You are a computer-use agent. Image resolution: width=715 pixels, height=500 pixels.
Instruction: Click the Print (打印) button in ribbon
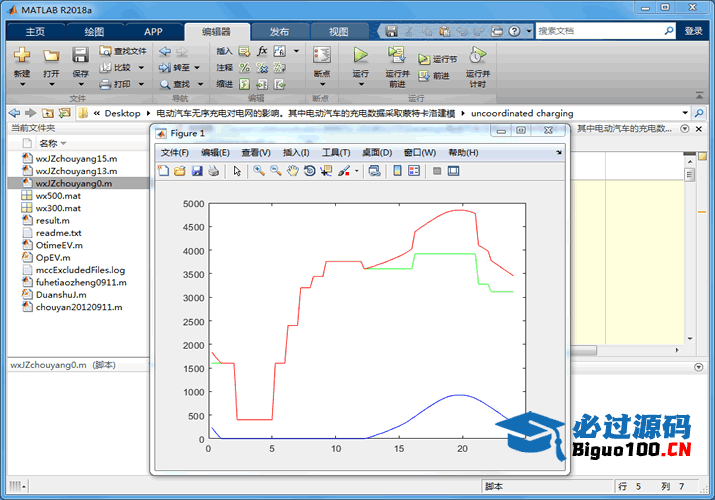coord(116,84)
